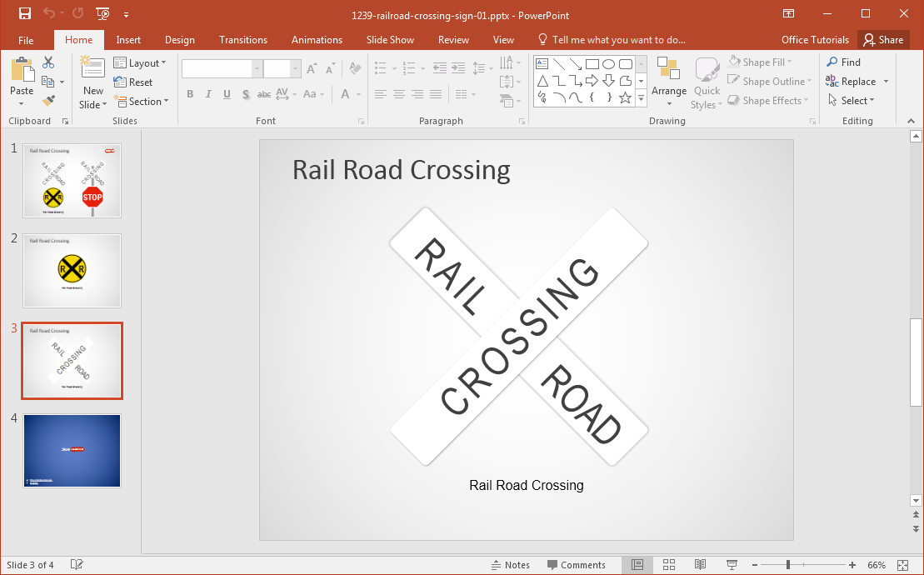Image resolution: width=924 pixels, height=575 pixels.
Task: Click the Cut scissors icon
Action: (x=48, y=62)
